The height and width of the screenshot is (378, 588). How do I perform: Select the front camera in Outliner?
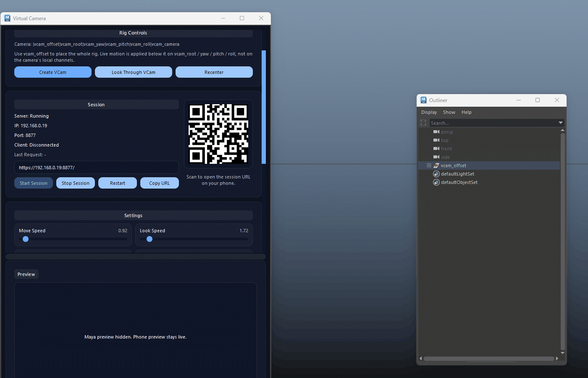pos(446,149)
